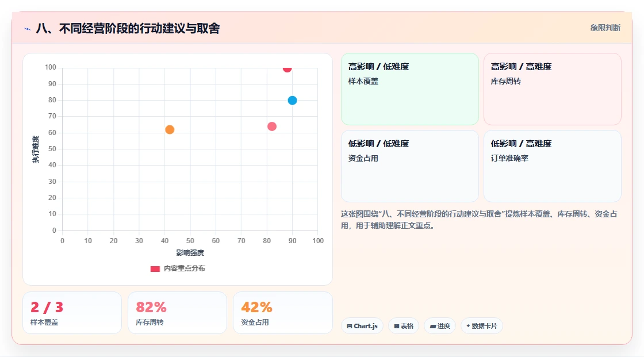Select the 高影响 / 高难度 quadrant card
This screenshot has height=357, width=644.
point(553,89)
